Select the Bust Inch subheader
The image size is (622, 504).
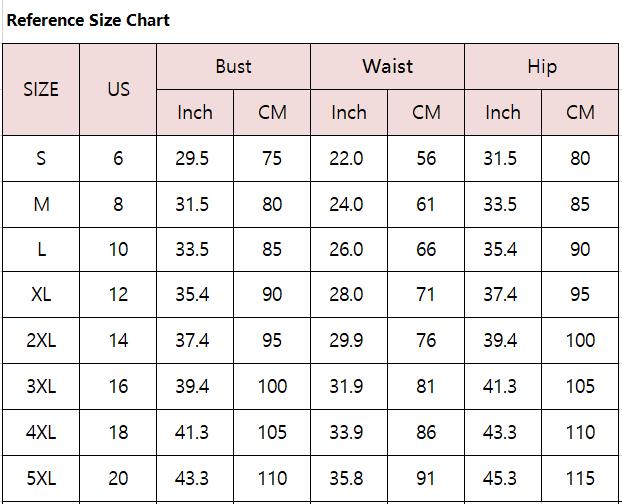click(195, 112)
